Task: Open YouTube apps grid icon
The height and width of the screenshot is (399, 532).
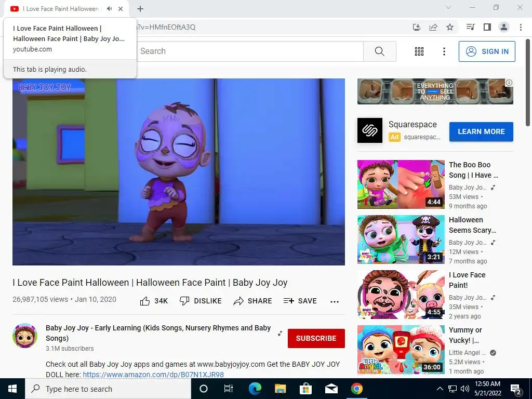Action: click(419, 51)
